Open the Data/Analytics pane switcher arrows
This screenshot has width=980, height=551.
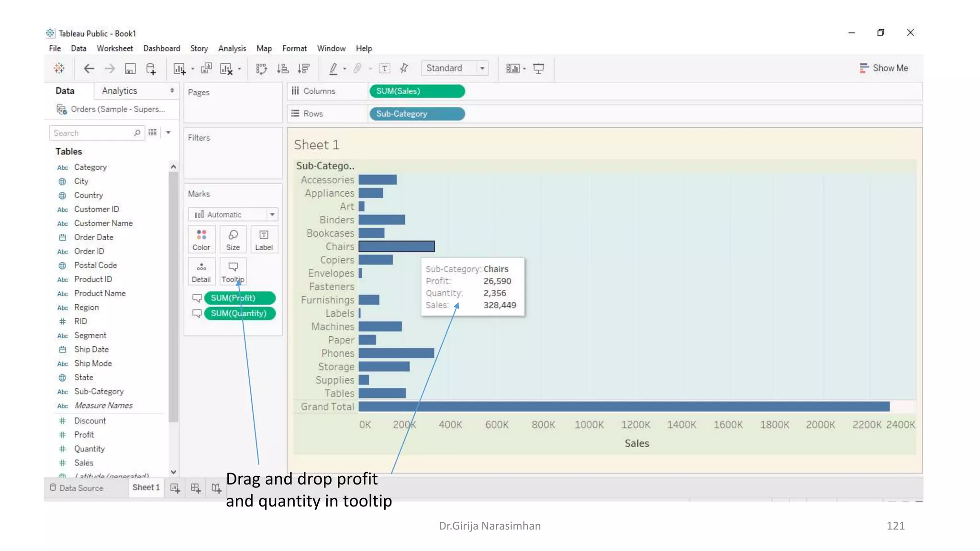point(172,90)
